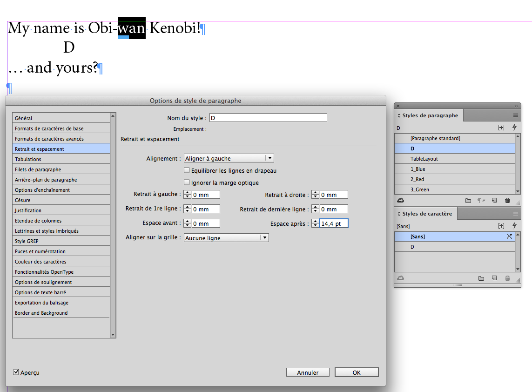Click new style group plus icon in Styles de paragraphe
This screenshot has width=532, height=392.
501,128
